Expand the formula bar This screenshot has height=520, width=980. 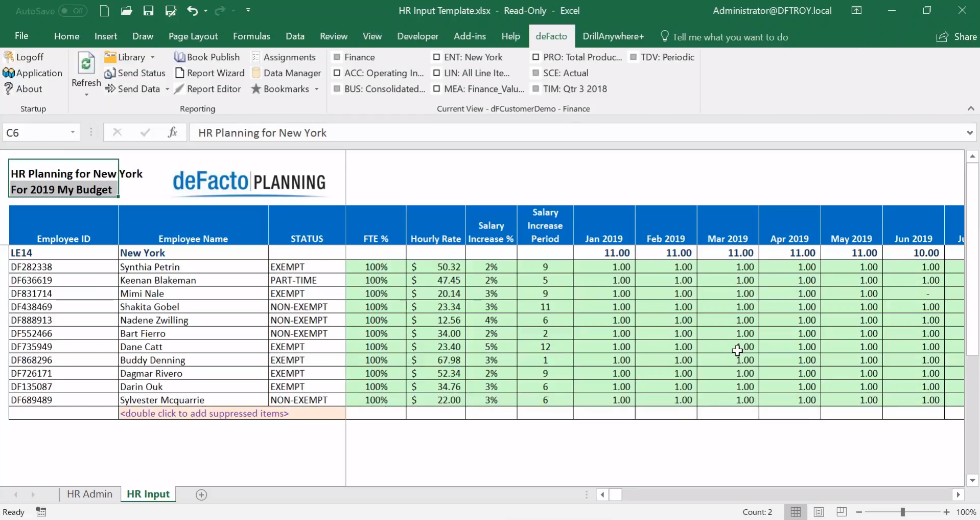click(x=970, y=133)
